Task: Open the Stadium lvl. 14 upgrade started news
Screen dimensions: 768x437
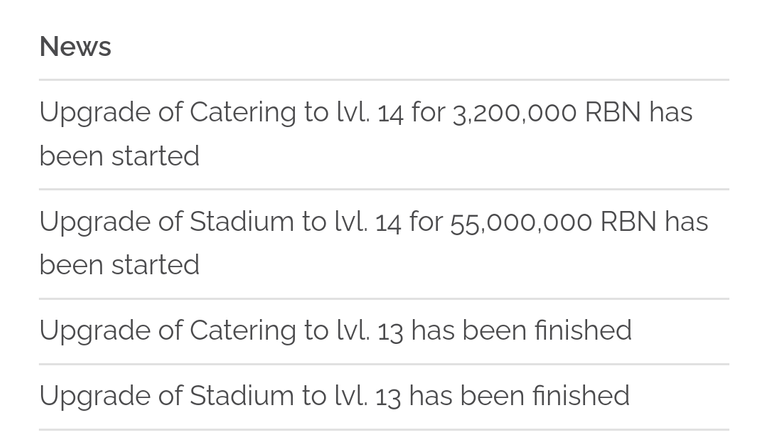Action: pos(384,243)
